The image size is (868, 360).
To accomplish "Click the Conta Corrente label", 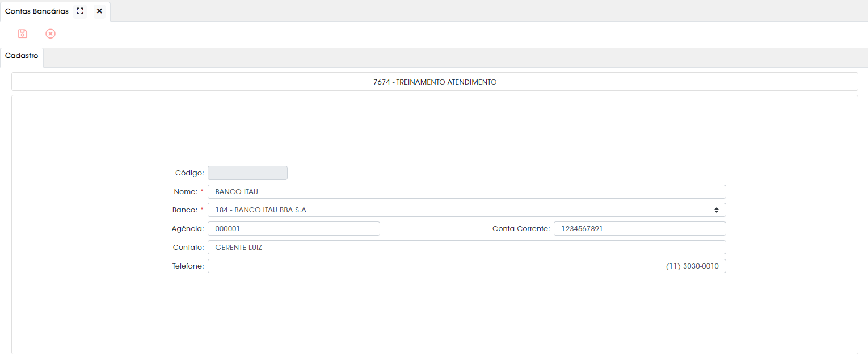I will coord(521,229).
